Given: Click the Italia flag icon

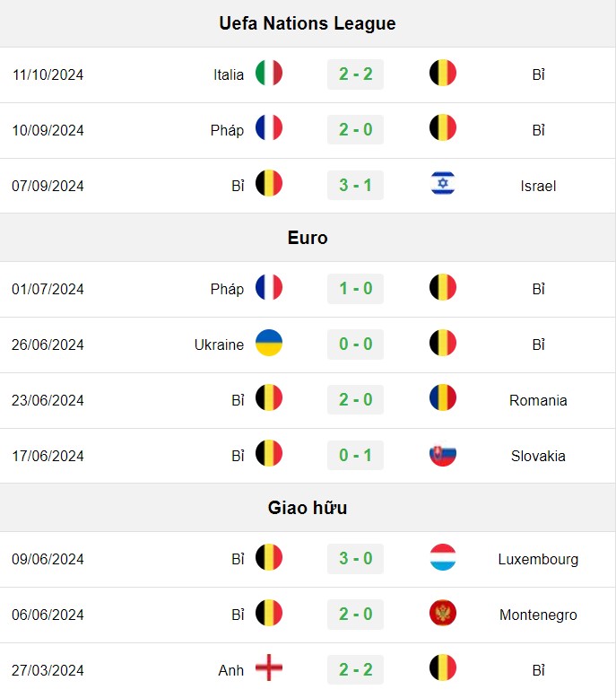Looking at the screenshot, I should (x=269, y=73).
